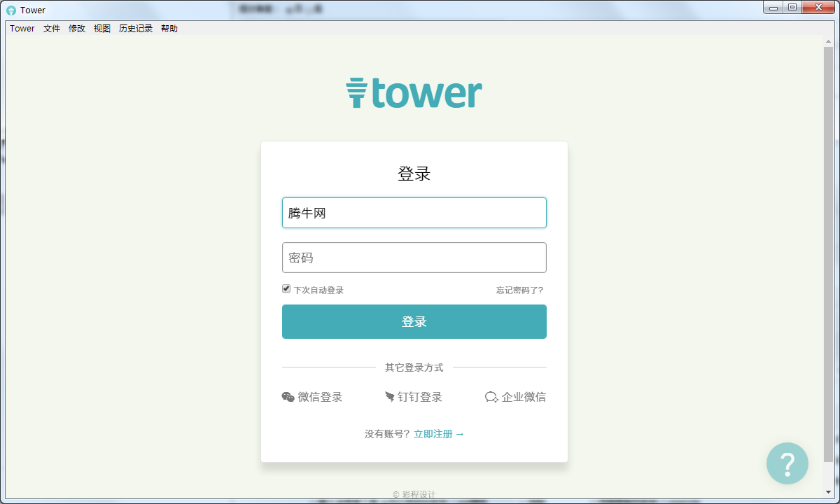Choose 微信登录 sign-in option
Screen dimensions: 840x504
coord(312,397)
